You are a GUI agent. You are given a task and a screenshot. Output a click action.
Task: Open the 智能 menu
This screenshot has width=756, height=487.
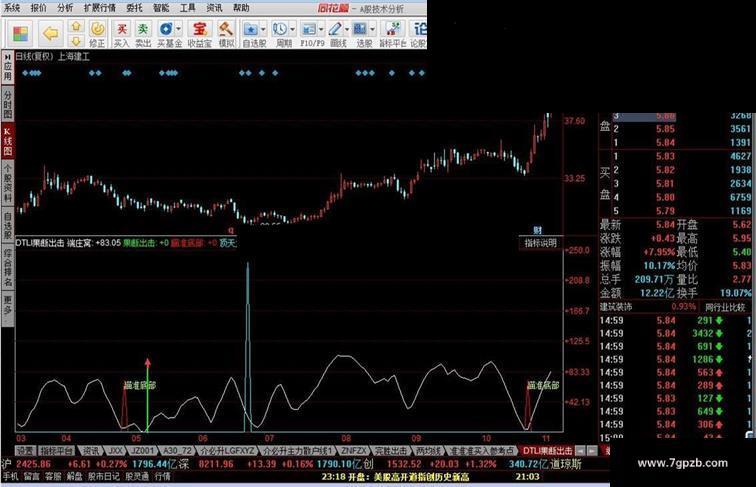161,8
